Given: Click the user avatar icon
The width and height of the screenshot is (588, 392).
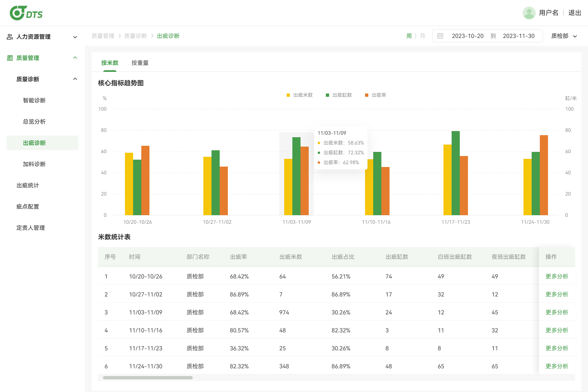Looking at the screenshot, I should pos(529,13).
